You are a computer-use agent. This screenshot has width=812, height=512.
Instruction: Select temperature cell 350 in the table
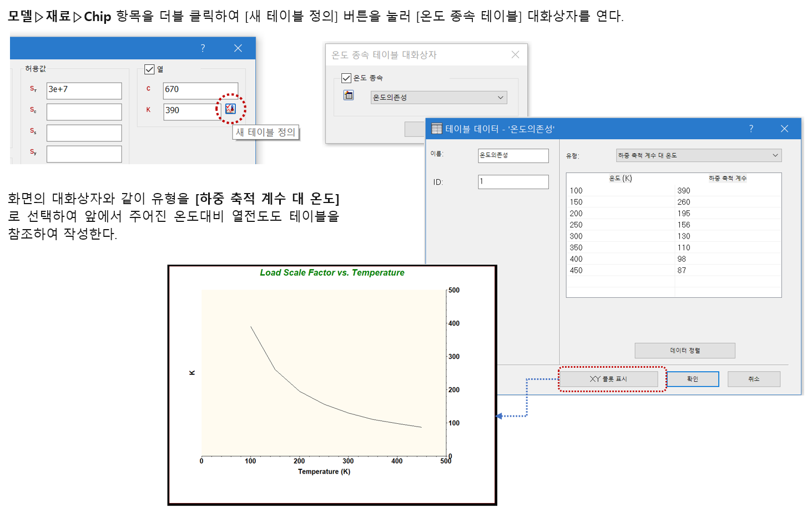coord(621,247)
